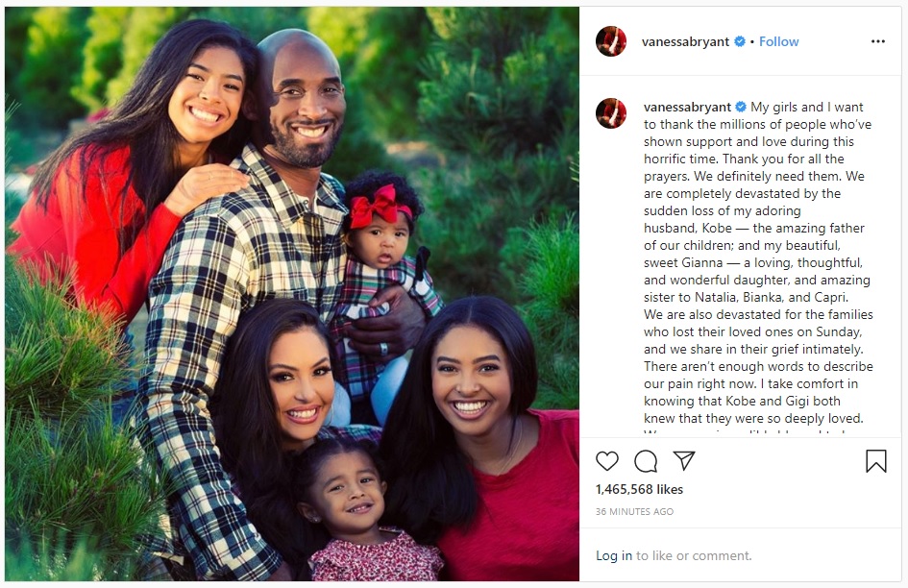
Task: Click the 'to like or comment' text
Action: (694, 555)
